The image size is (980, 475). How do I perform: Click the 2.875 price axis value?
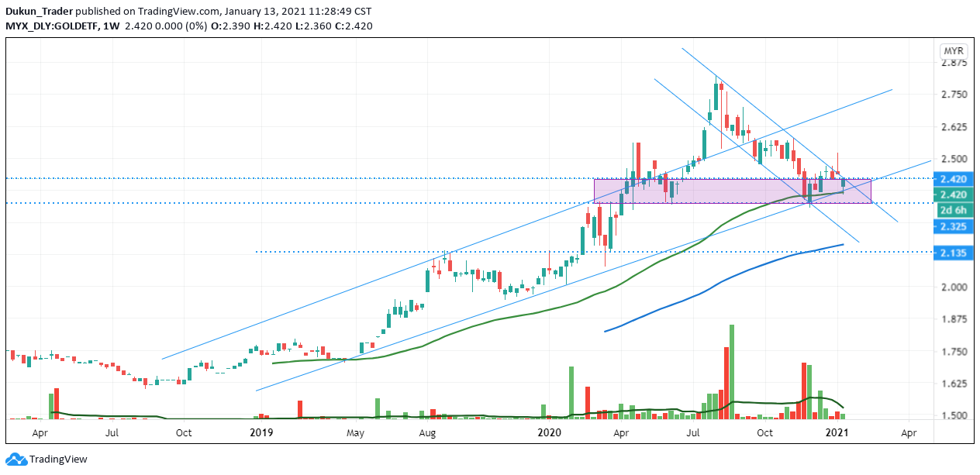[953, 63]
